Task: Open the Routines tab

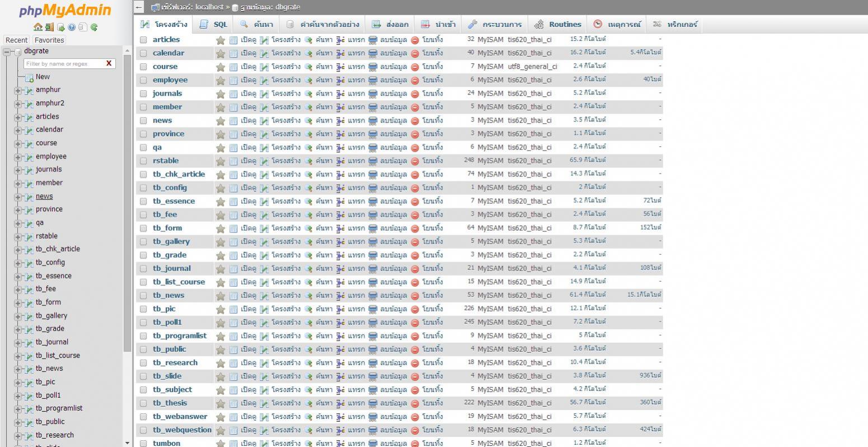Action: click(558, 24)
